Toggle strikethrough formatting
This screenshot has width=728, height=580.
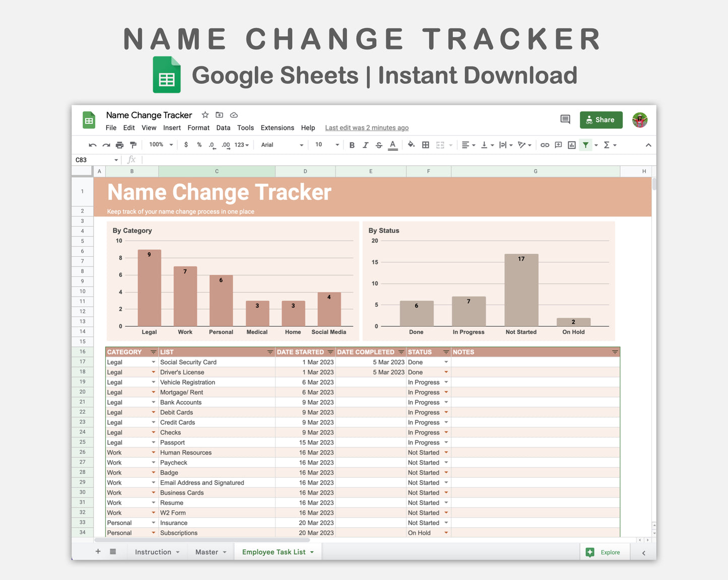[x=379, y=144]
